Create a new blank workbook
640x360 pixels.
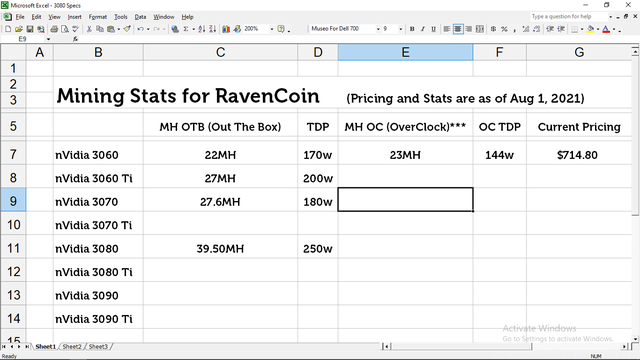pos(8,29)
